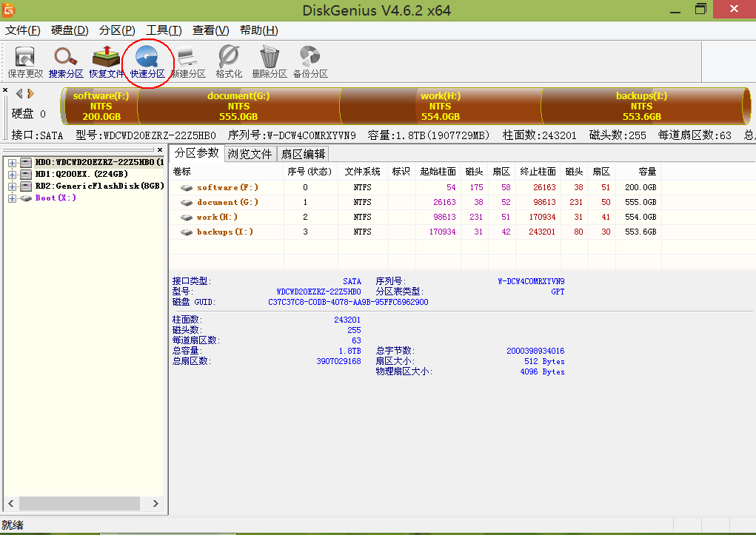The image size is (756, 535).
Task: Click the 搜索分区 (Search Partitions) toolbar icon
Action: click(66, 61)
